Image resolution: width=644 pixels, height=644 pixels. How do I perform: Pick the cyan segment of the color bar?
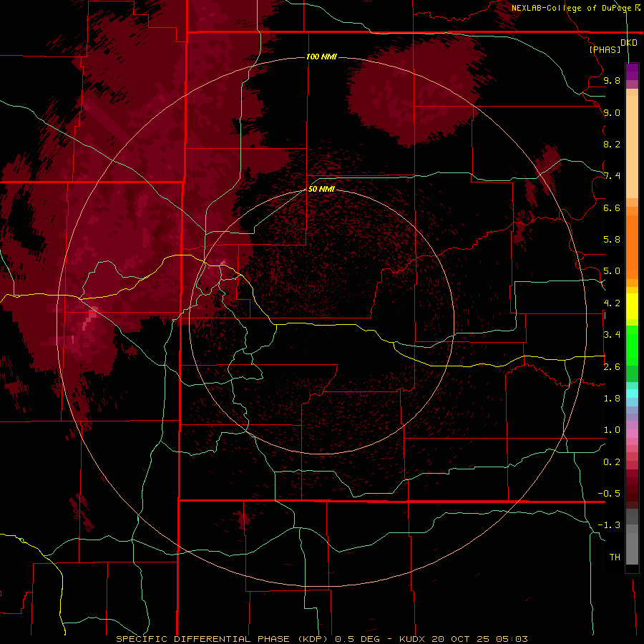pyautogui.click(x=632, y=394)
